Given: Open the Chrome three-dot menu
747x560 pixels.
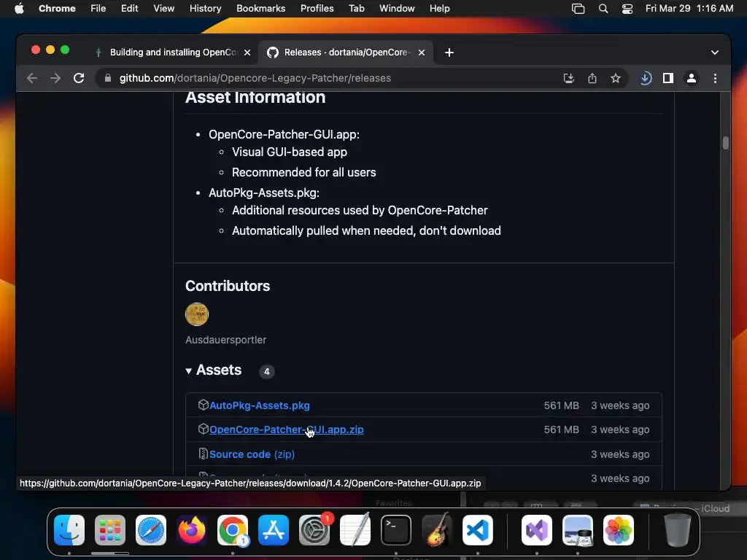Looking at the screenshot, I should point(715,78).
